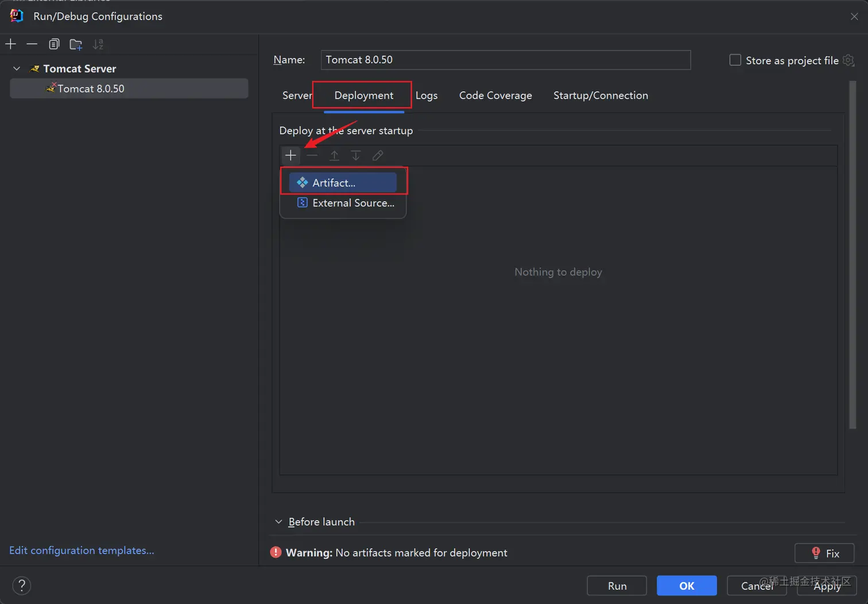This screenshot has width=868, height=604.
Task: Move the deployment item down
Action: (x=356, y=155)
